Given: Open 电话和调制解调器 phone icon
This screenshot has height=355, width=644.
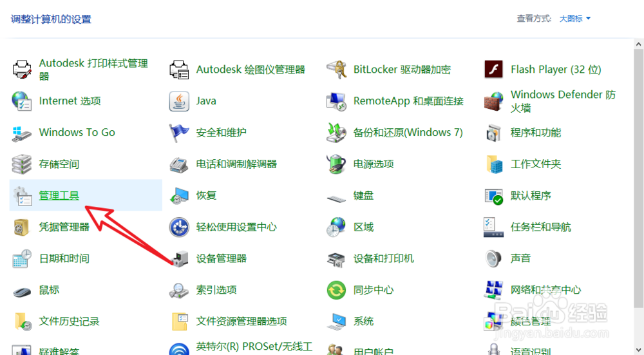Looking at the screenshot, I should point(179,164).
